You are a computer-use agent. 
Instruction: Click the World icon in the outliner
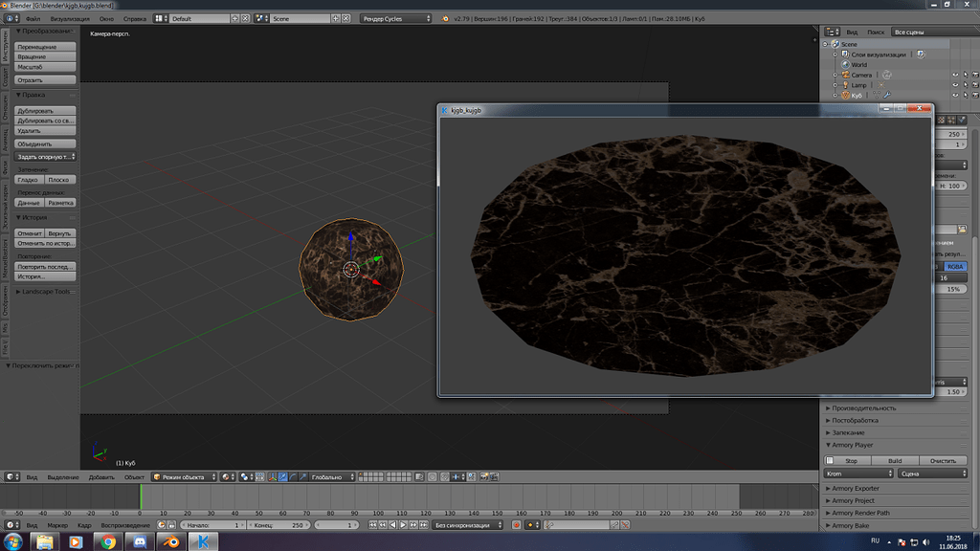845,64
